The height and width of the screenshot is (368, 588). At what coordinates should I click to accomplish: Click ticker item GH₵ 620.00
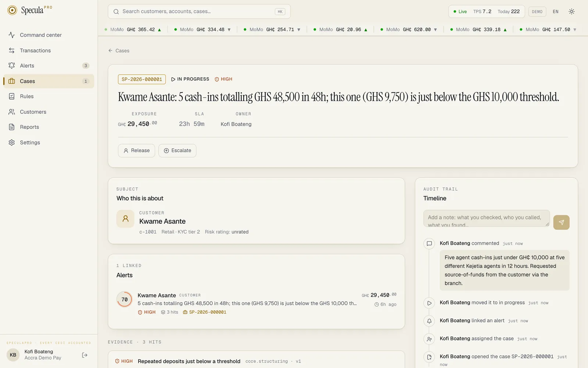(x=409, y=29)
